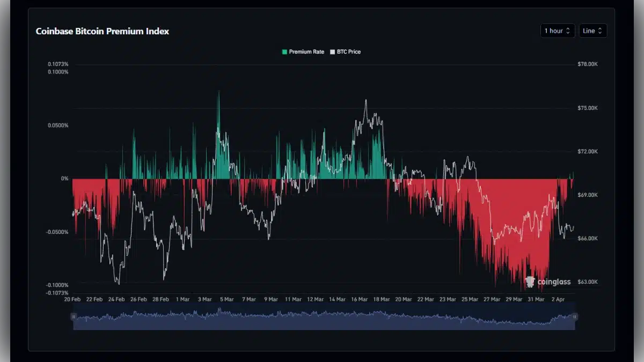
Task: Click the Coinbase Bitcoin Premium Index title
Action: pos(102,31)
